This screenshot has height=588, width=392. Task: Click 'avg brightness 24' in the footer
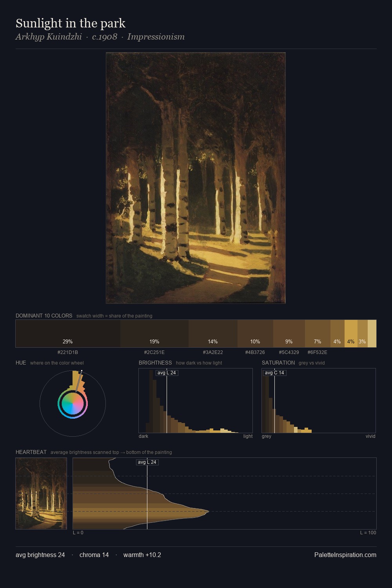40,555
